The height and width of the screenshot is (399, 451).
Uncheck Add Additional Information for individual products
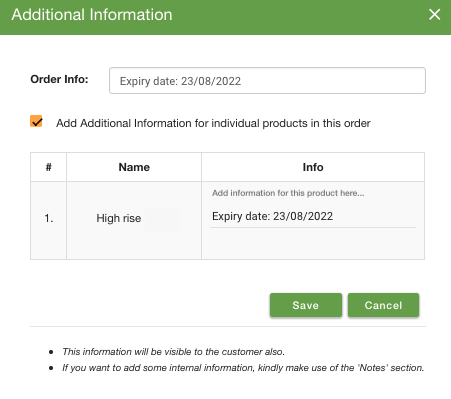click(36, 121)
